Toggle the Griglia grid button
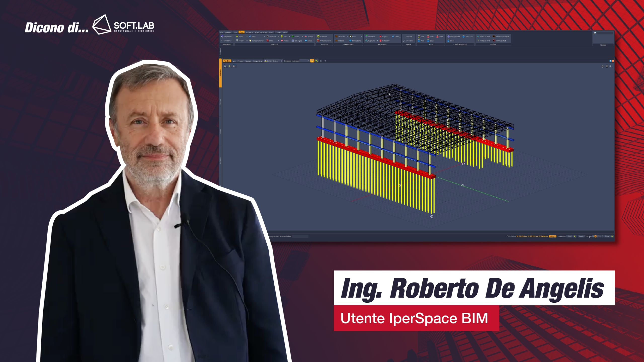 552,237
